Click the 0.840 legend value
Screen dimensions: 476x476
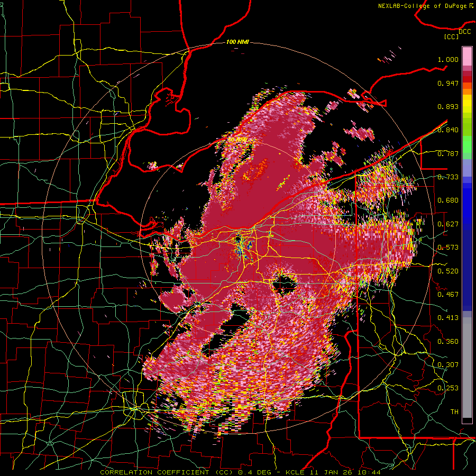(x=448, y=130)
